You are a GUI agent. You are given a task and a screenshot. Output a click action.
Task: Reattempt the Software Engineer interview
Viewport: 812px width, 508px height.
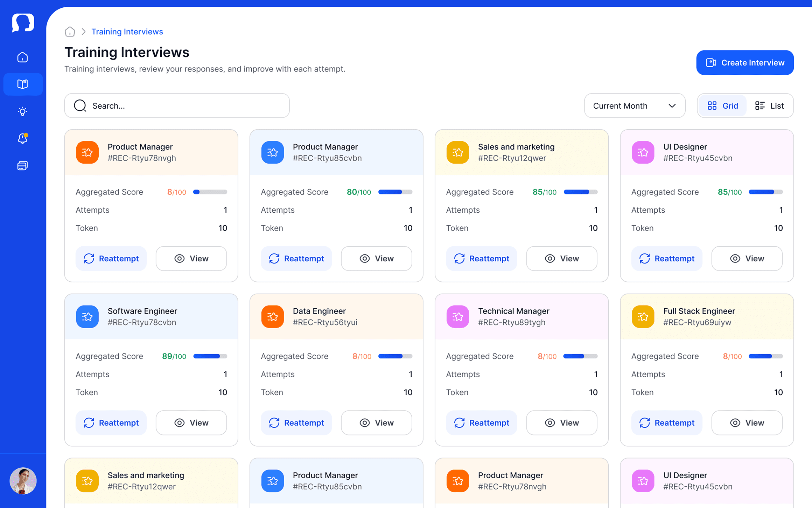pyautogui.click(x=111, y=423)
